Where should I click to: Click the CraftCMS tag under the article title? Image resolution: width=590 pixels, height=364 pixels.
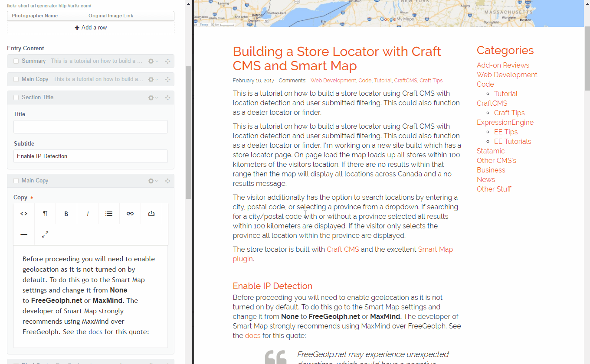[x=405, y=81]
